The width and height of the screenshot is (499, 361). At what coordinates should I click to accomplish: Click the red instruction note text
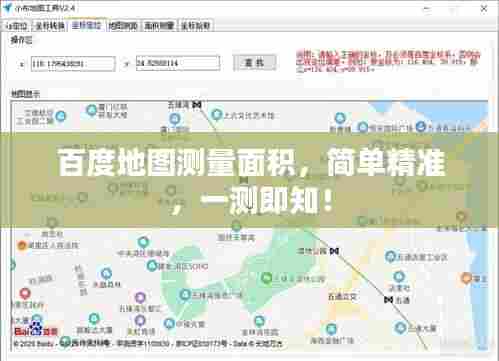point(388,61)
